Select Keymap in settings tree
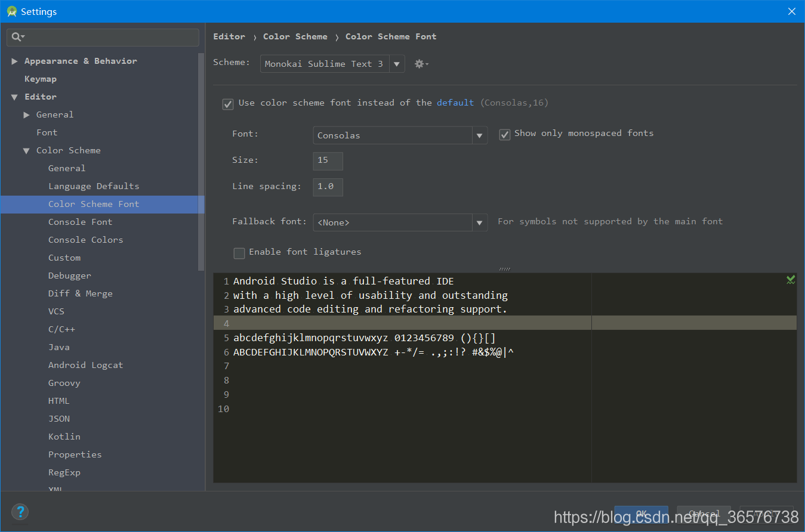The image size is (805, 532). click(x=41, y=79)
